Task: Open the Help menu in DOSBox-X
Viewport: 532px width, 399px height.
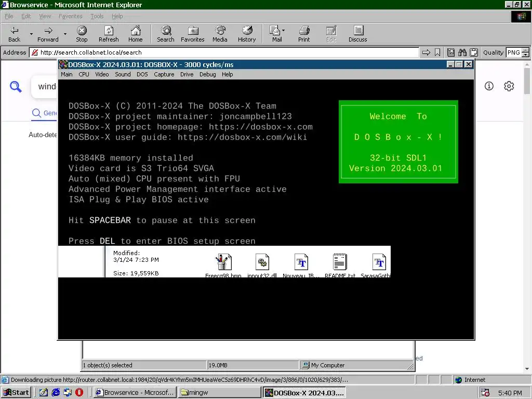Action: tap(228, 74)
